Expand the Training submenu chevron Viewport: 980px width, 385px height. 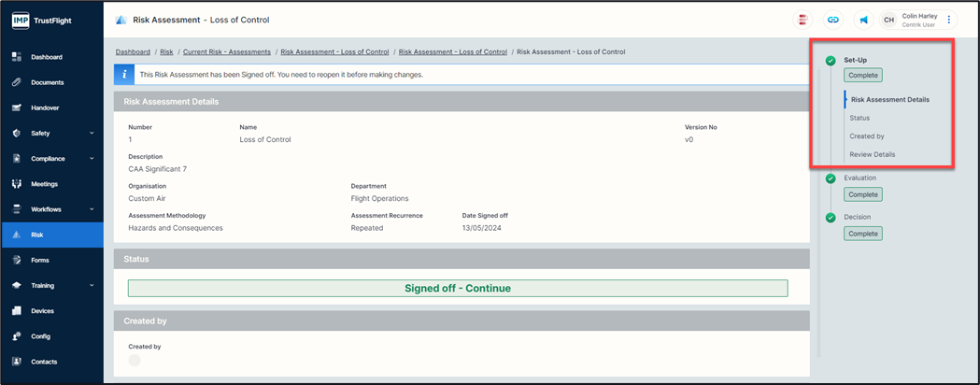click(x=92, y=286)
